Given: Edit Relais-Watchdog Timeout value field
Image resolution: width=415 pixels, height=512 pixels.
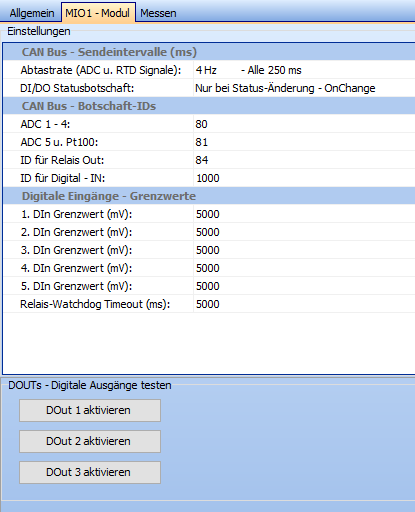Looking at the screenshot, I should [x=304, y=304].
